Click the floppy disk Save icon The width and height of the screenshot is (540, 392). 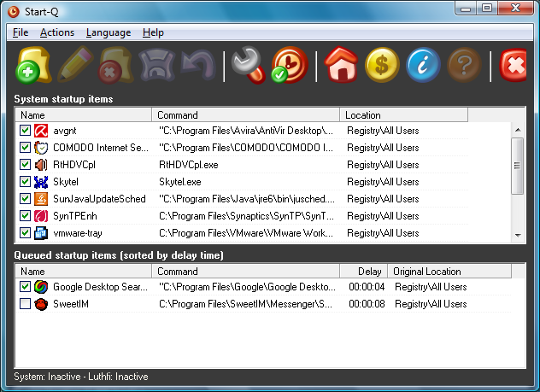coord(157,64)
